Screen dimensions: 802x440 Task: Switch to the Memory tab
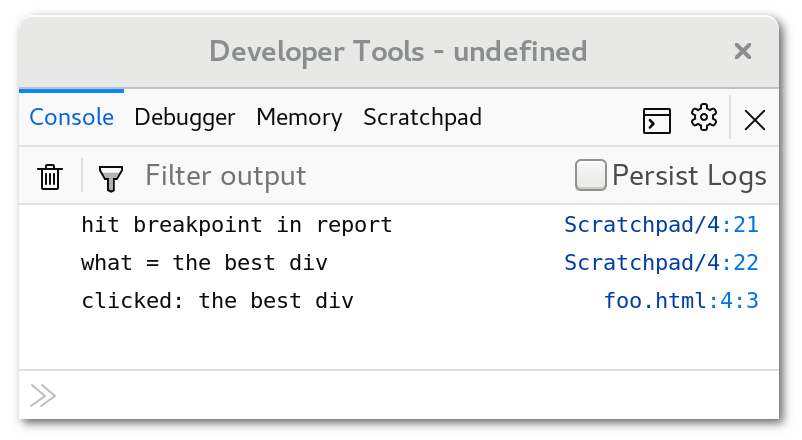coord(299,118)
